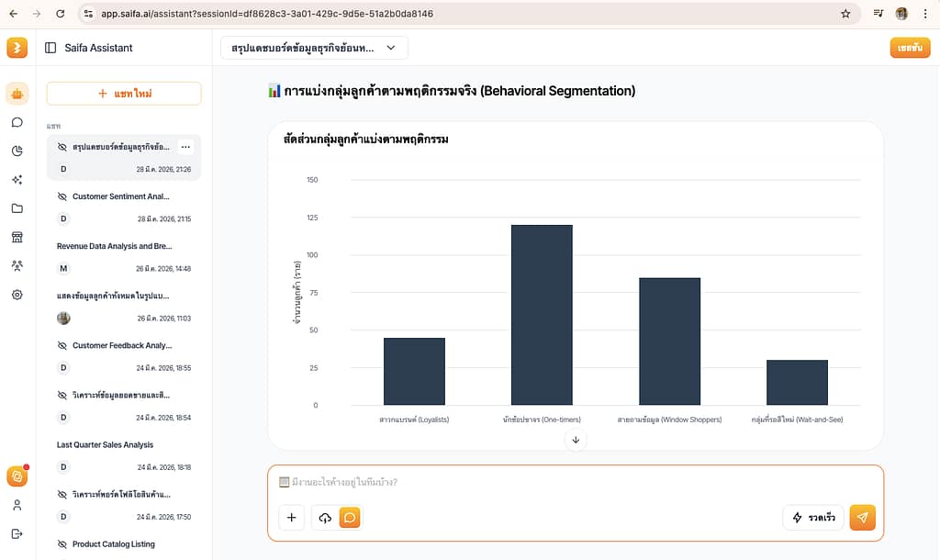Click the M avatar under Revenue Data Analysis

coord(63,269)
